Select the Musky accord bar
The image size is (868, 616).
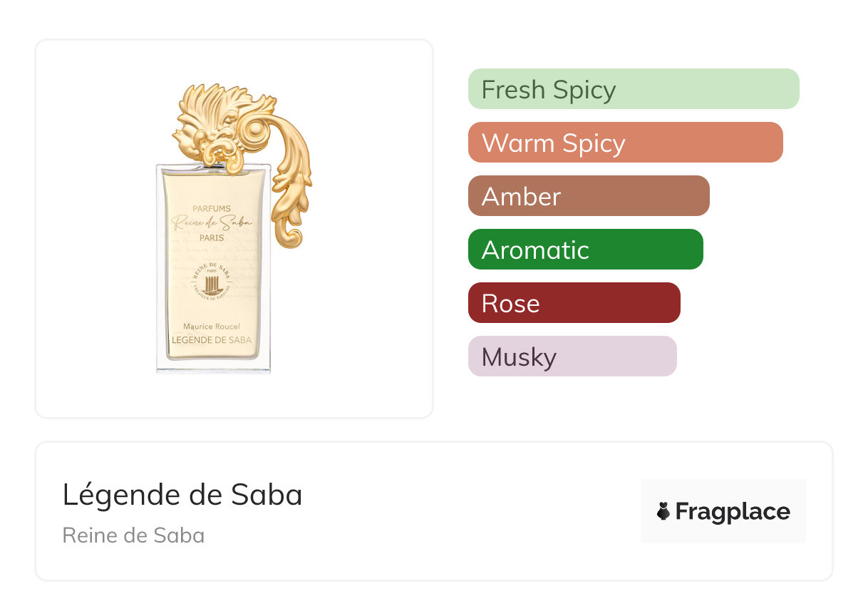[x=572, y=356]
